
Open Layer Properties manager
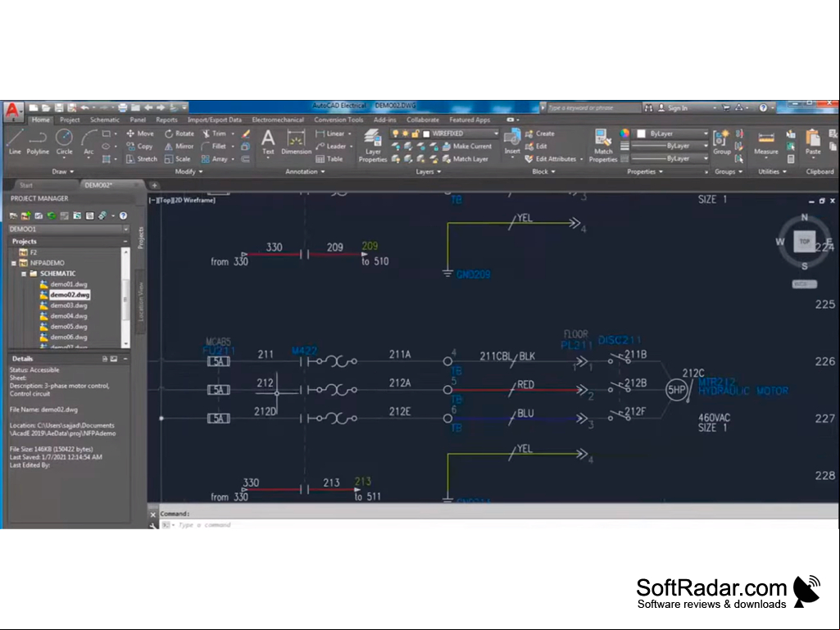[372, 145]
